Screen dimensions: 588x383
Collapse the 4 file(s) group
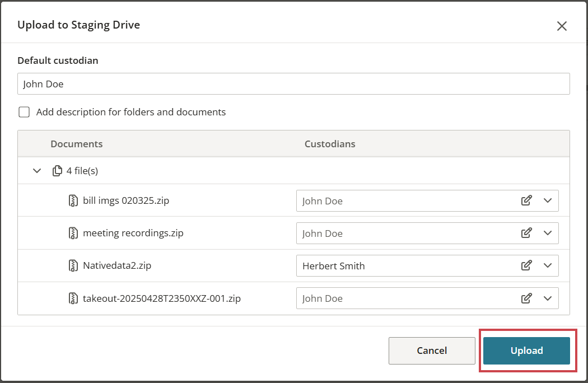[37, 171]
